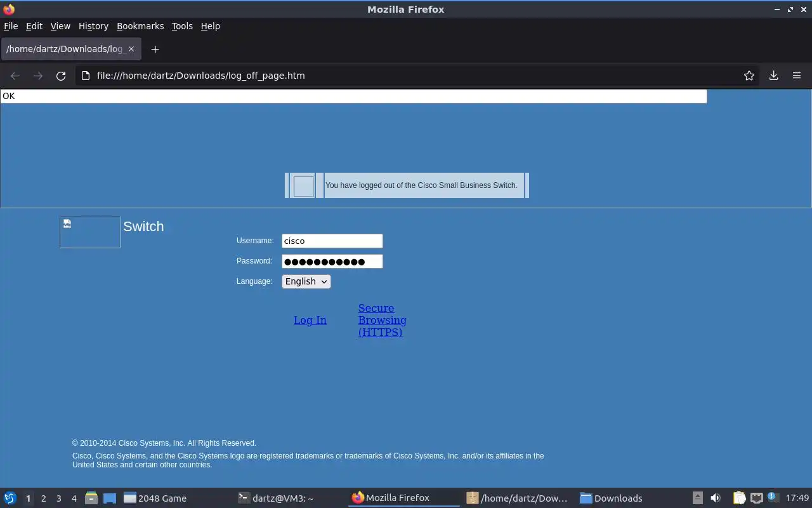812x508 pixels.
Task: Click the Language: label
Action: tap(254, 281)
